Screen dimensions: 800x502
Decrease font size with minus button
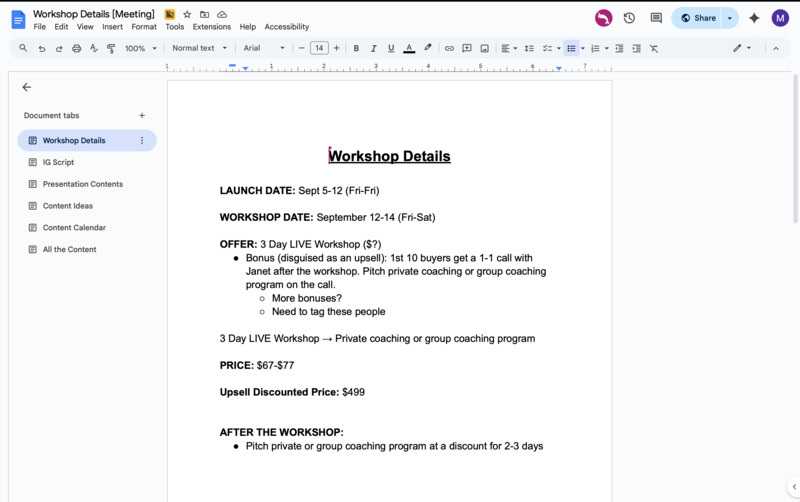302,48
